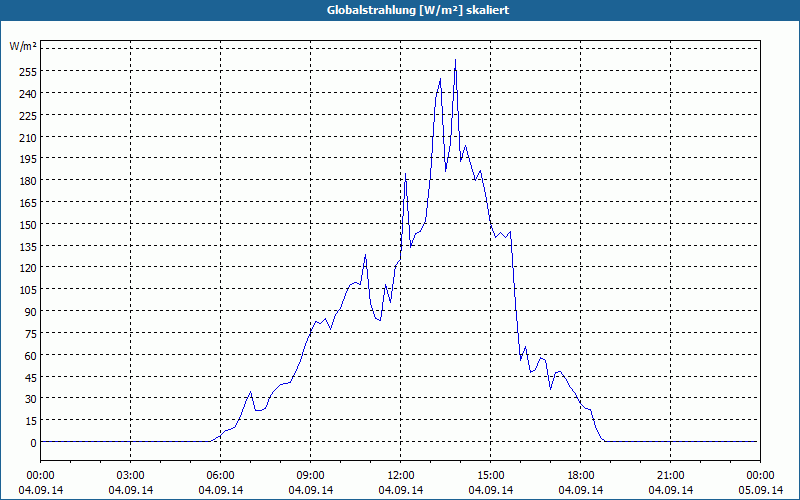Click the 03:00 time label
The width and height of the screenshot is (800, 500).
(x=131, y=476)
